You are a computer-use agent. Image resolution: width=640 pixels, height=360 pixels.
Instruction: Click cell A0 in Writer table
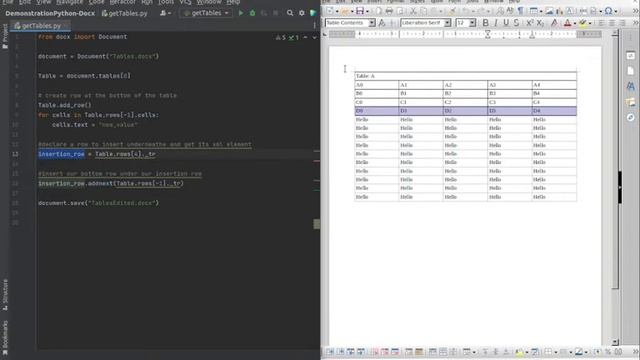coord(377,85)
